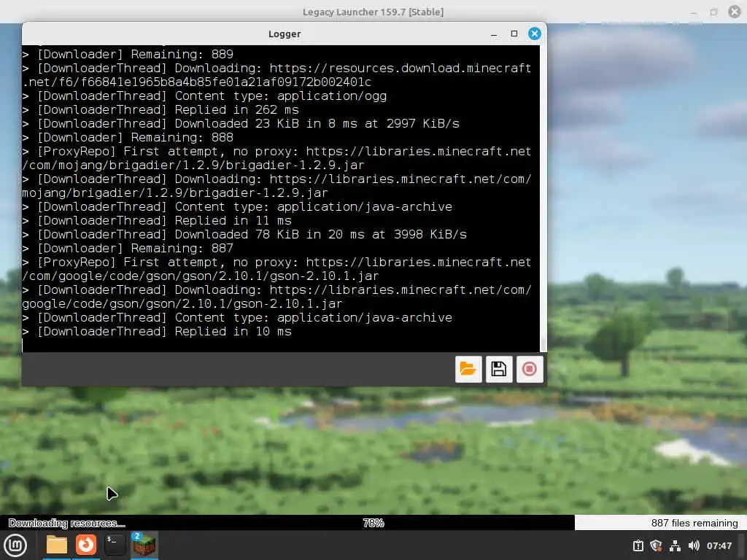This screenshot has width=747, height=560.
Task: Click the '[Downloader] Remaining: 889' log line
Action: click(x=128, y=54)
